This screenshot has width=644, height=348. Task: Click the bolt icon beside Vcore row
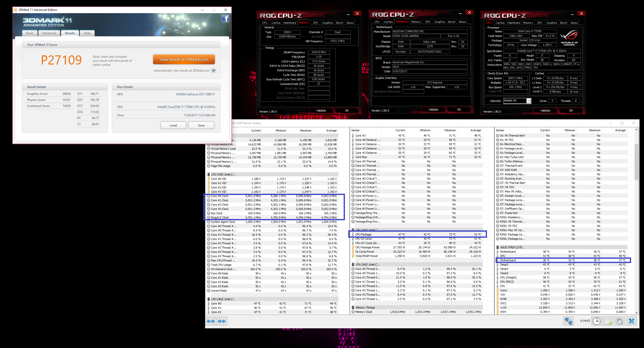tap(497, 290)
